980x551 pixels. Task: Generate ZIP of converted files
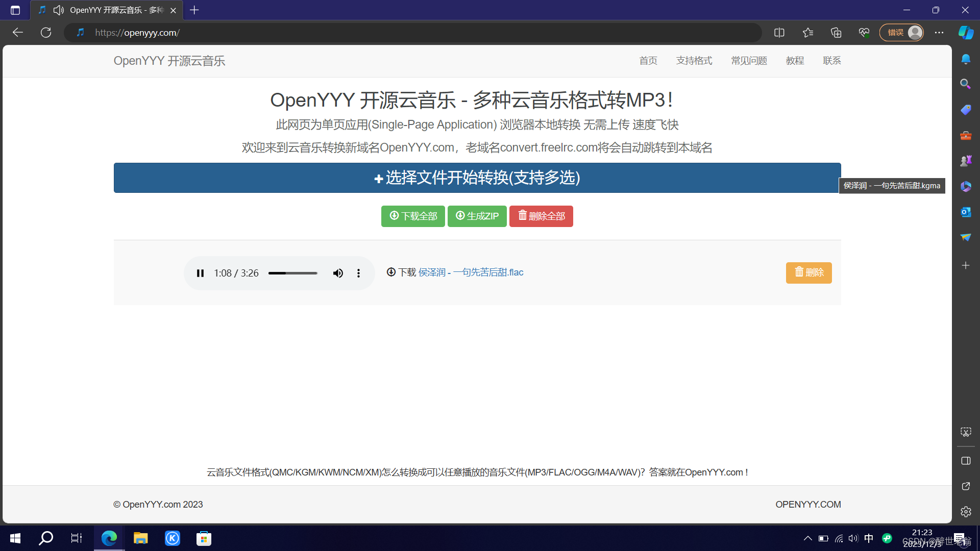point(477,216)
